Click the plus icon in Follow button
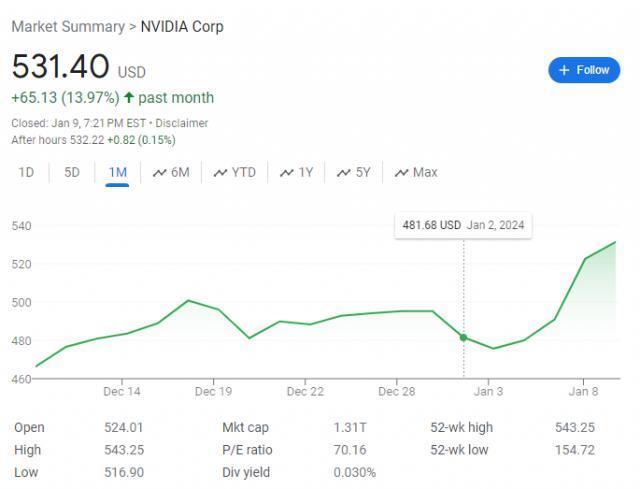Image resolution: width=640 pixels, height=489 pixels. (564, 70)
